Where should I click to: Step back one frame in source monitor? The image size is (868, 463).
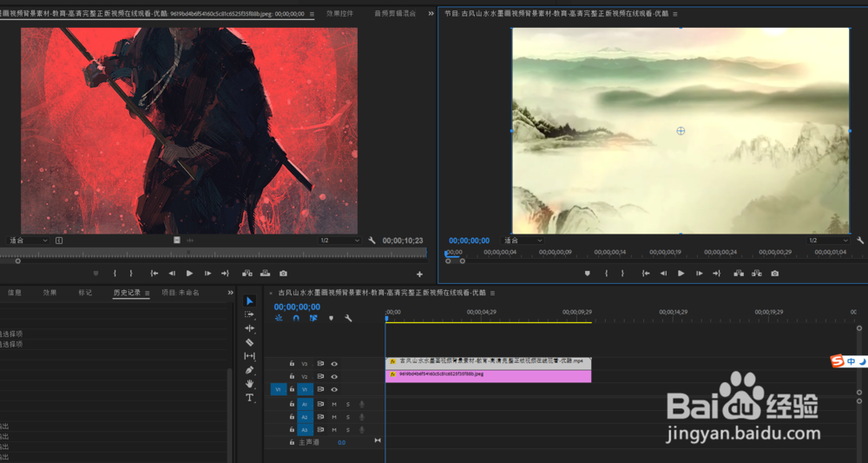(172, 274)
